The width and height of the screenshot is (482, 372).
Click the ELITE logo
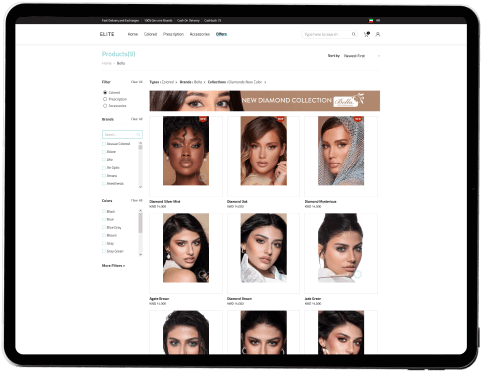[x=107, y=34]
